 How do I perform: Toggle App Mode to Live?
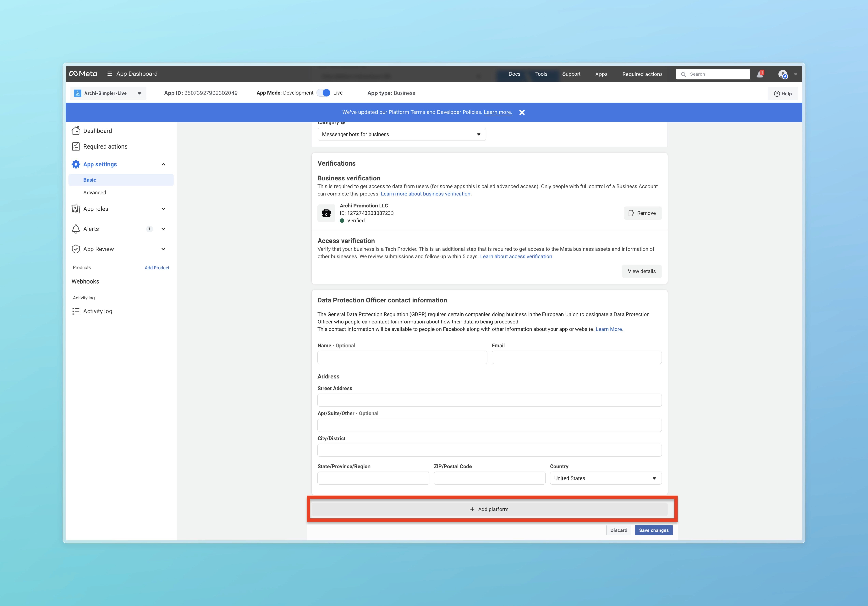[324, 93]
